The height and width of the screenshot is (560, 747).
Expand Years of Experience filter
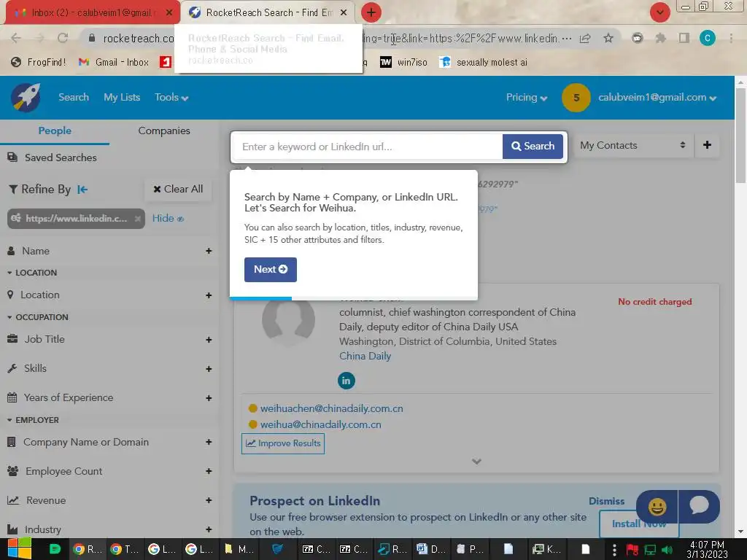click(209, 397)
